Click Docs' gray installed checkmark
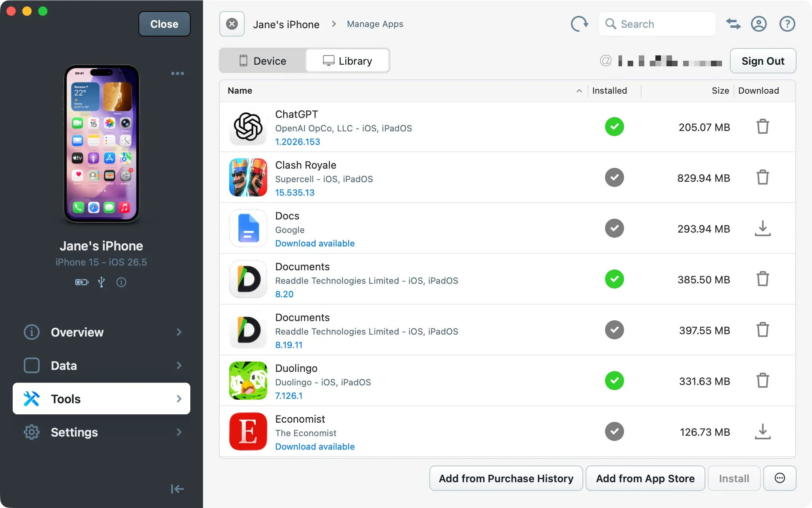The image size is (812, 508). point(614,228)
